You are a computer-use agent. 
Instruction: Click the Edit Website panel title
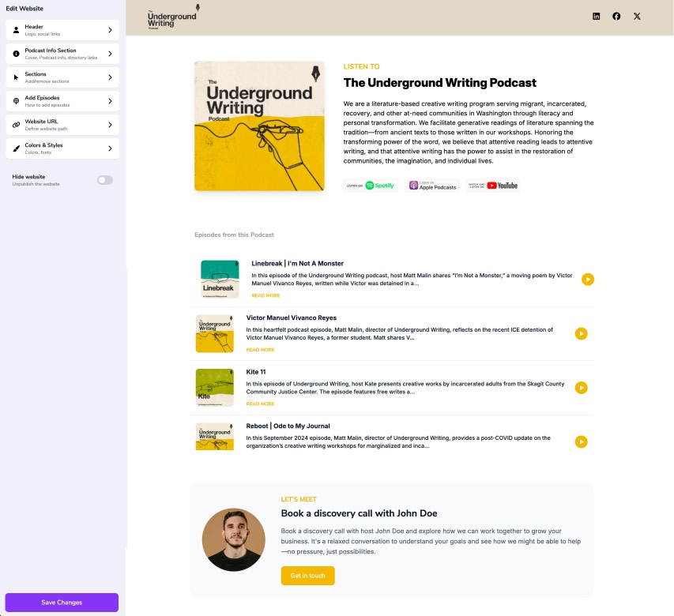tap(24, 8)
